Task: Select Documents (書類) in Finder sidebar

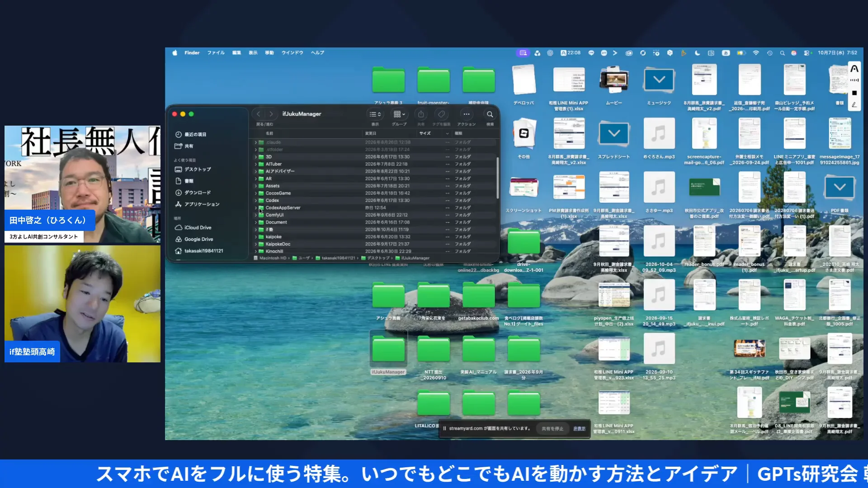Action: [184, 181]
